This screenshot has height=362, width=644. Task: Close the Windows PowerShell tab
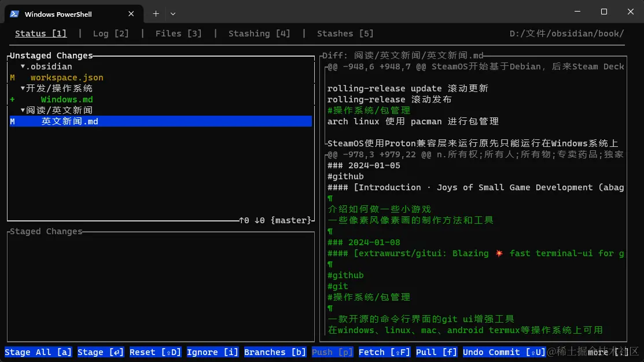point(131,14)
